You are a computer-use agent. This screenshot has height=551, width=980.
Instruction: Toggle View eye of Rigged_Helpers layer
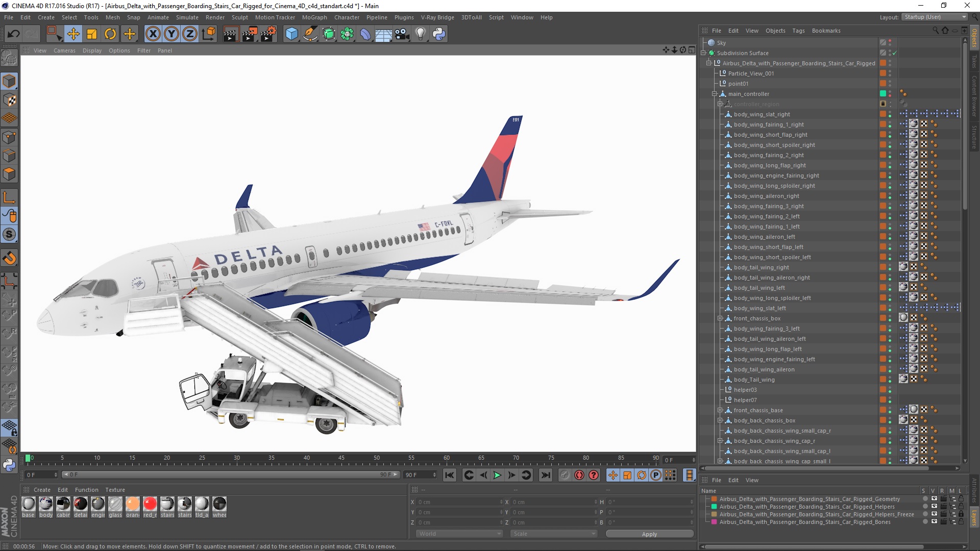point(934,507)
